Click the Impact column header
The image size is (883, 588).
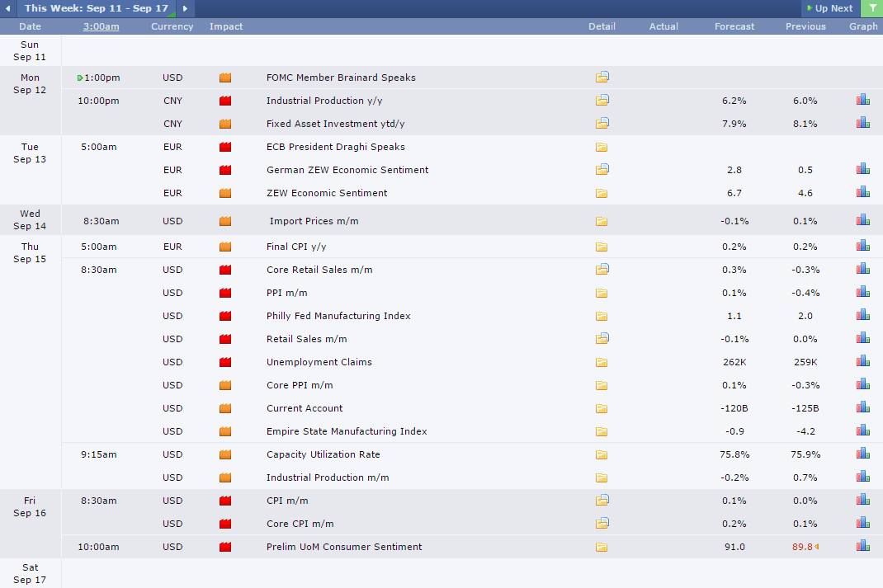pos(226,26)
